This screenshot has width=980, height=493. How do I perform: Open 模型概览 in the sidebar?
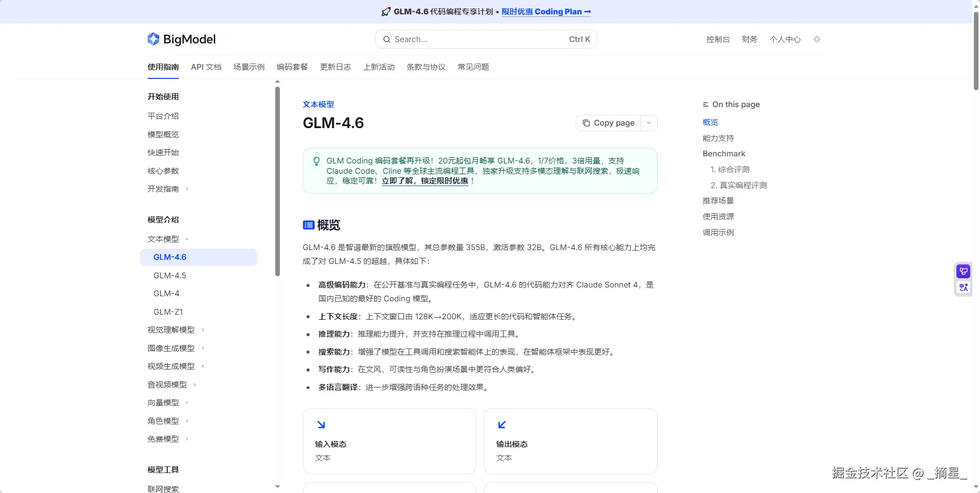tap(163, 135)
